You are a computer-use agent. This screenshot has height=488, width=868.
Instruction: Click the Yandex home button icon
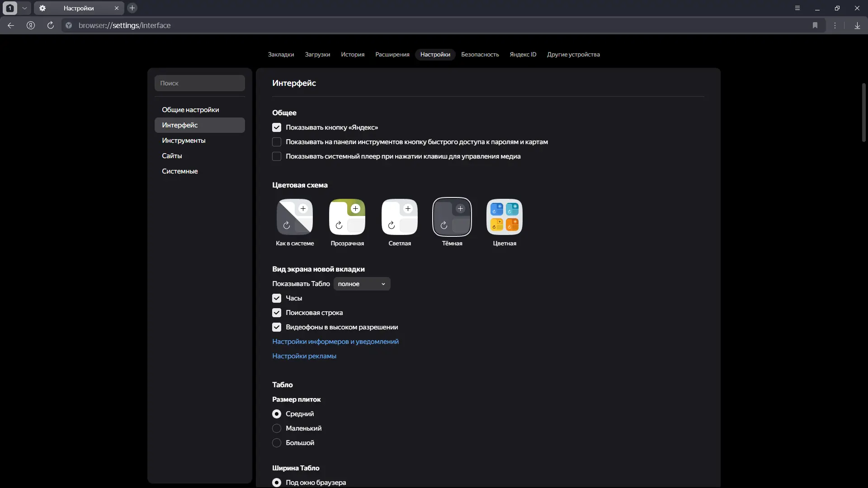pos(31,25)
